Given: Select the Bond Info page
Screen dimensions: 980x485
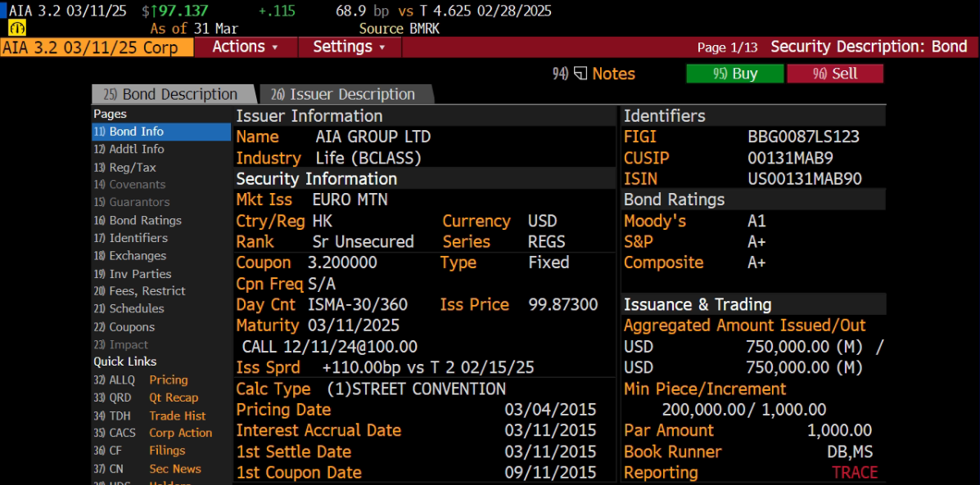Looking at the screenshot, I should 161,132.
